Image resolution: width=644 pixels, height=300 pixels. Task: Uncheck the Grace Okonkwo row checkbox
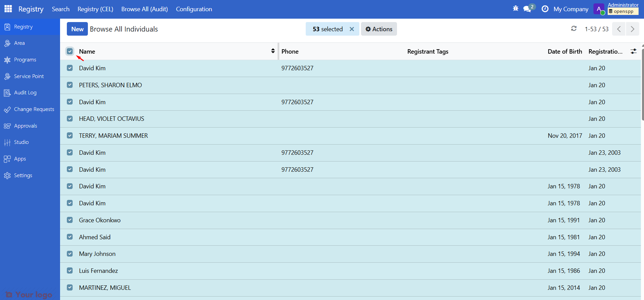[x=70, y=220]
